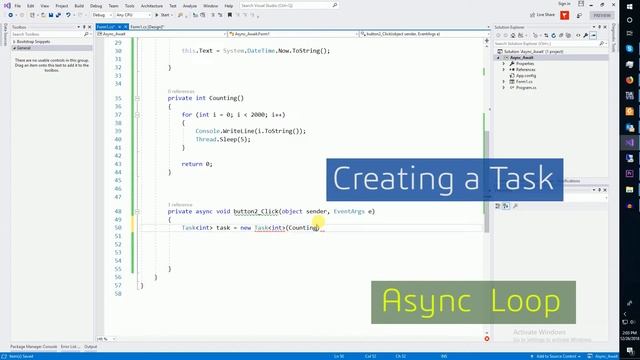This screenshot has width=640, height=360.
Task: Open the editor zoom percentage dropdown
Action: coord(106,339)
